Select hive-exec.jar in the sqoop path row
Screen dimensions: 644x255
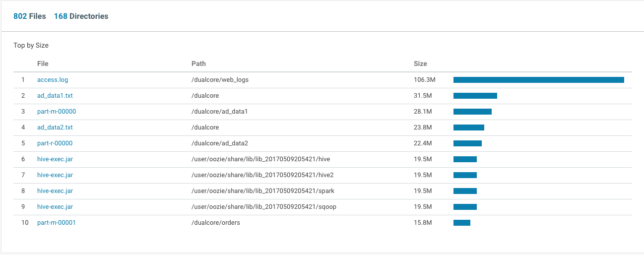(x=55, y=207)
